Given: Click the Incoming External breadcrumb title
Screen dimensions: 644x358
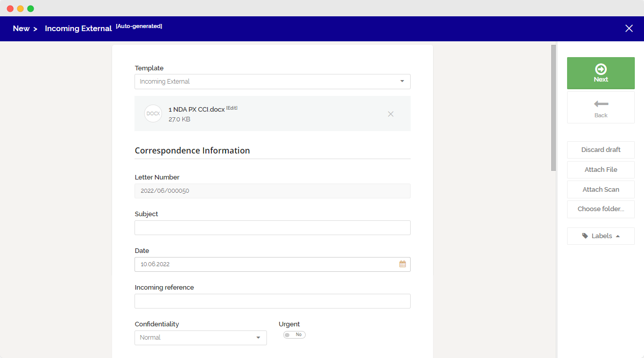Looking at the screenshot, I should click(x=78, y=29).
